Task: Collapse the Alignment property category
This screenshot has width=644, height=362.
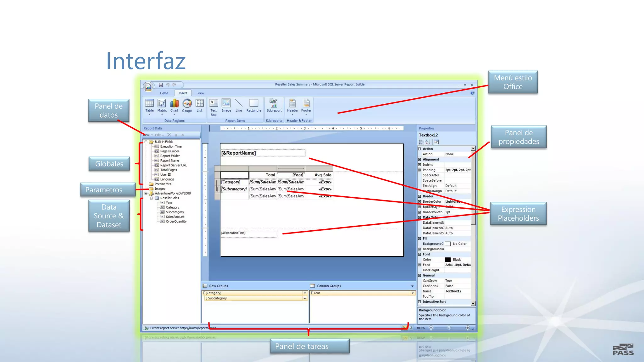Action: [419, 160]
